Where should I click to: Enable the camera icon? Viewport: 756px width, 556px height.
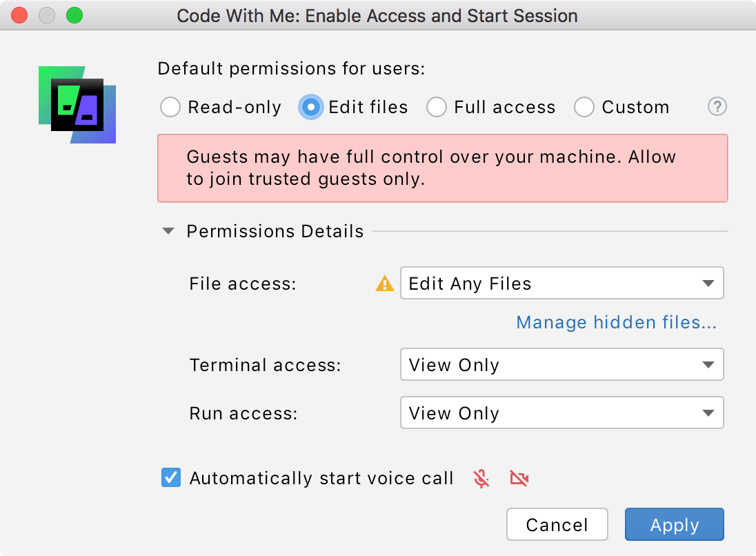coord(519,478)
